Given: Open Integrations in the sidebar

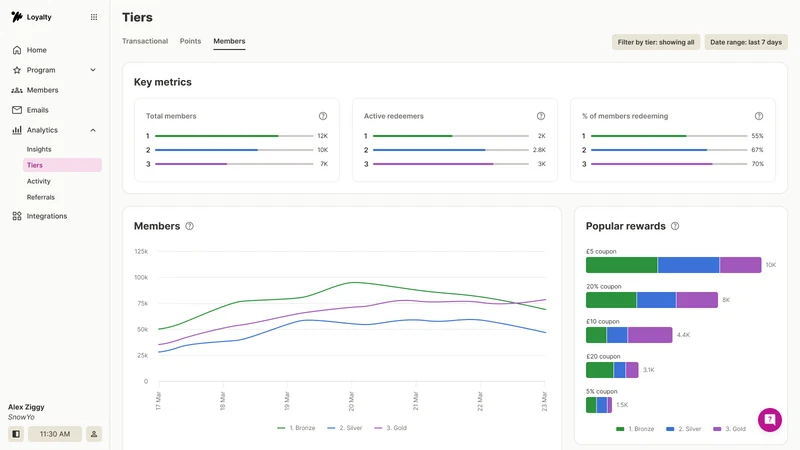Looking at the screenshot, I should (x=46, y=216).
